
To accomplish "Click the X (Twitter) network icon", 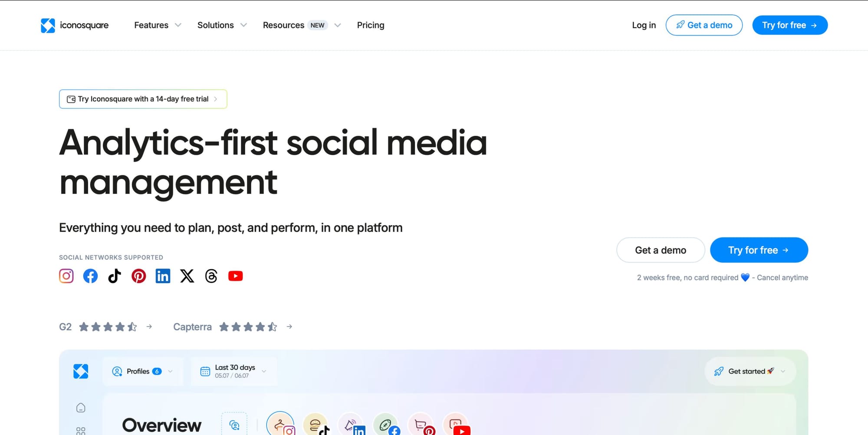I will (187, 276).
